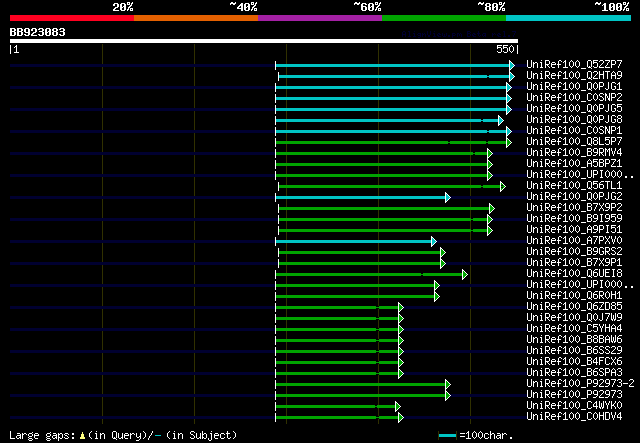
Task: Select the UniRef100_P92973-2 label
Action: pos(580,384)
